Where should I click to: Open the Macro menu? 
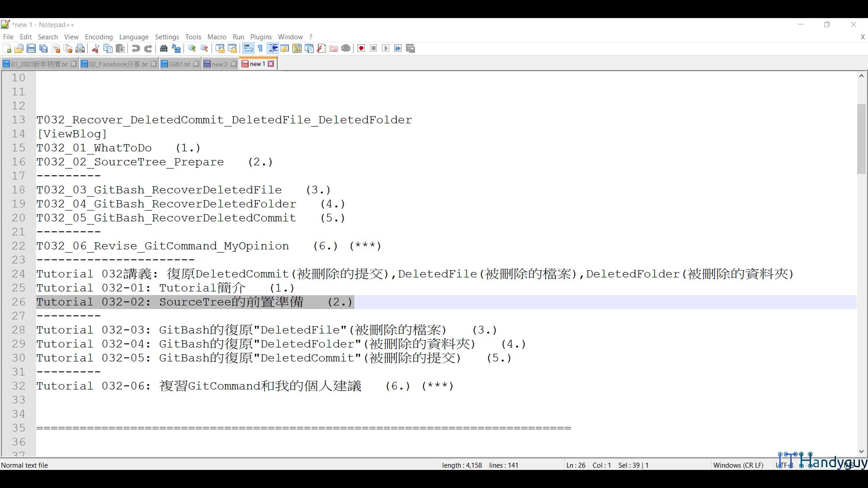(217, 37)
